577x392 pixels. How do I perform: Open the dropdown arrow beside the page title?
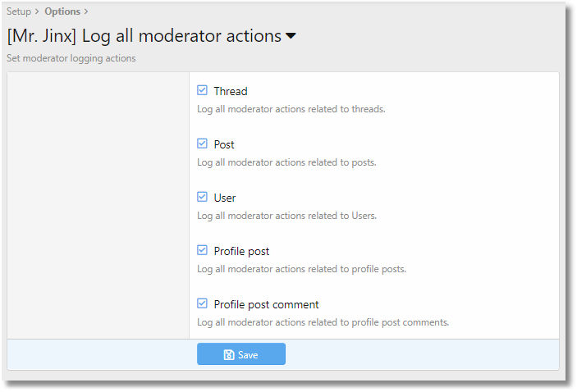290,36
